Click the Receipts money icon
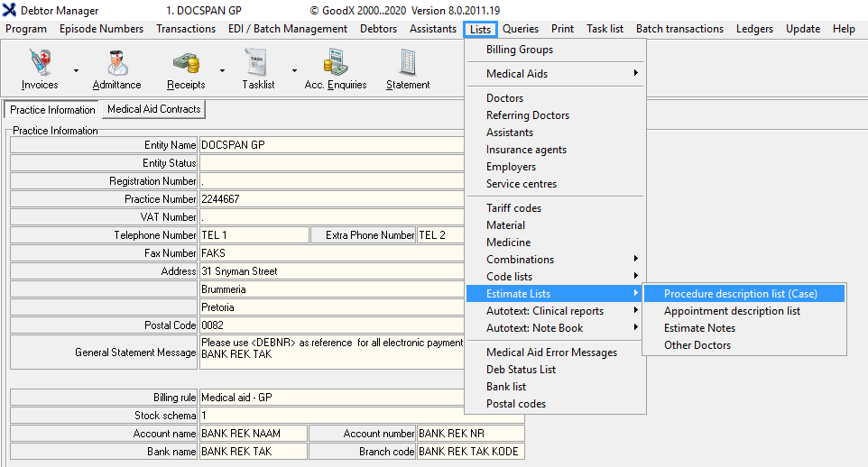 click(x=185, y=63)
